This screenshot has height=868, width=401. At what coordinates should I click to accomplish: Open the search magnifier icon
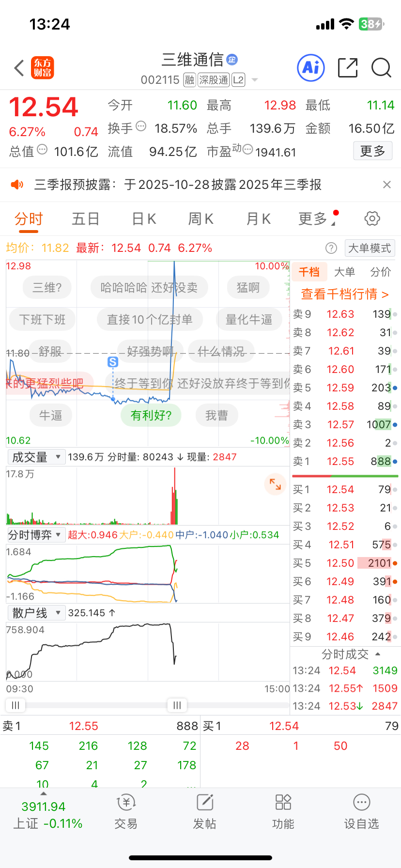pos(381,68)
